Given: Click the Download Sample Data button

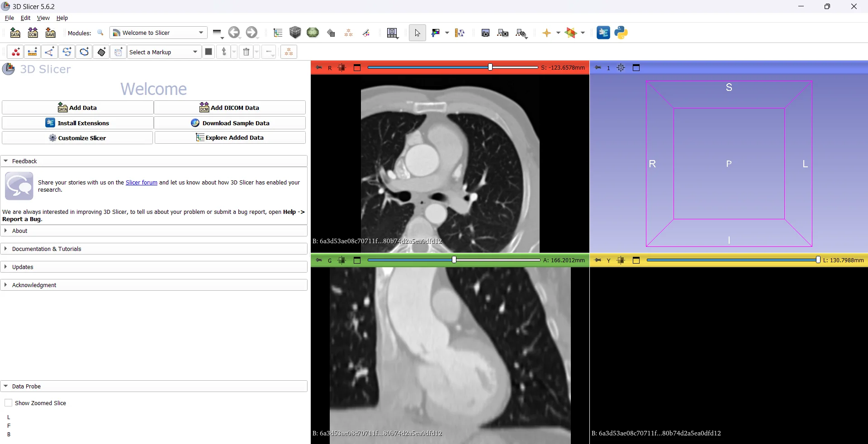Looking at the screenshot, I should [x=230, y=123].
